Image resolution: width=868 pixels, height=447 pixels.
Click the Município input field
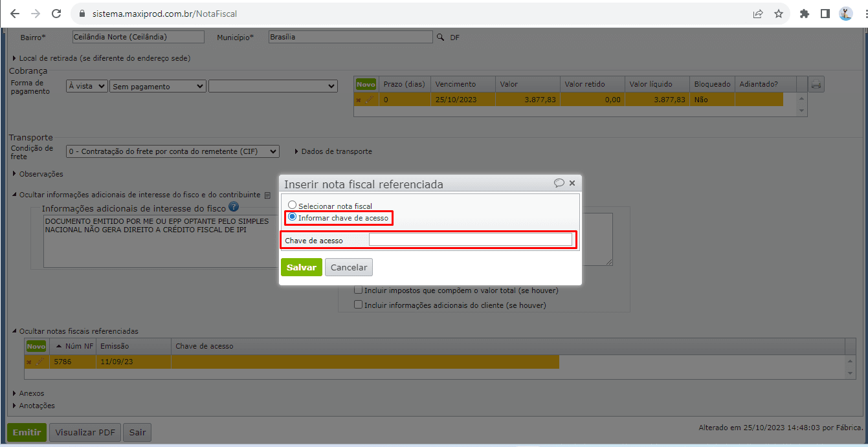tap(350, 37)
